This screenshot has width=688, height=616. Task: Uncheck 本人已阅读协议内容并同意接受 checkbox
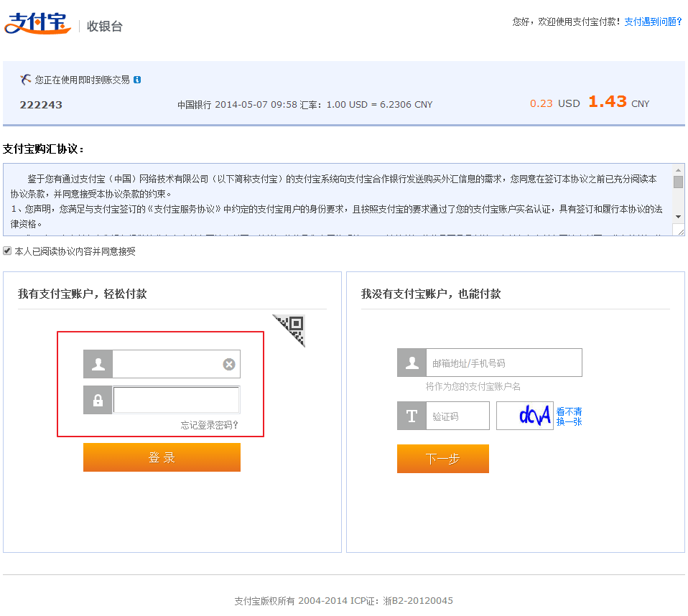[7, 251]
